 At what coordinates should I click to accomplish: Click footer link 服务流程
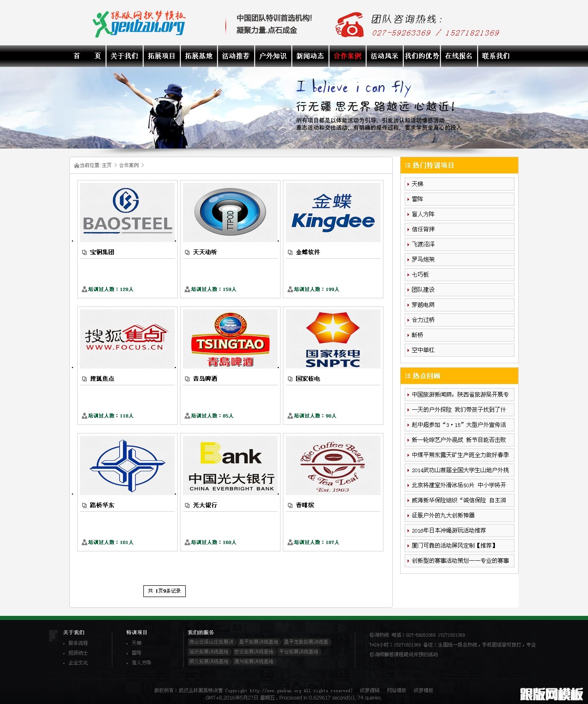pos(78,643)
